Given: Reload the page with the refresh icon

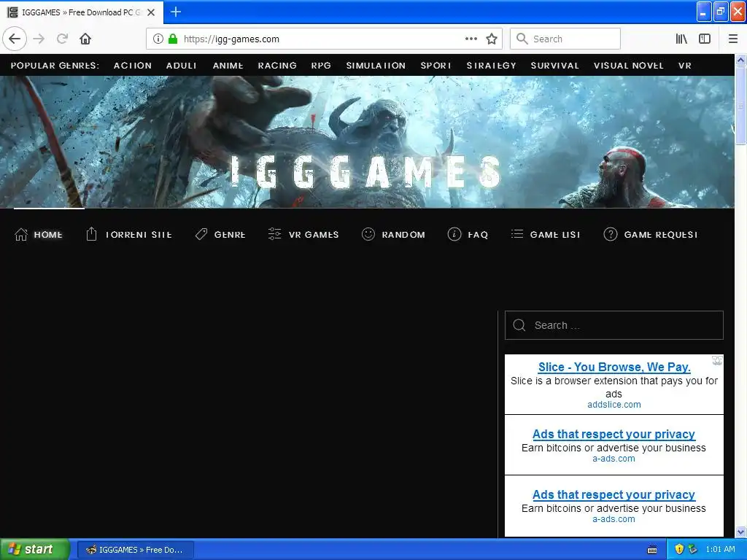Looking at the screenshot, I should pos(62,39).
